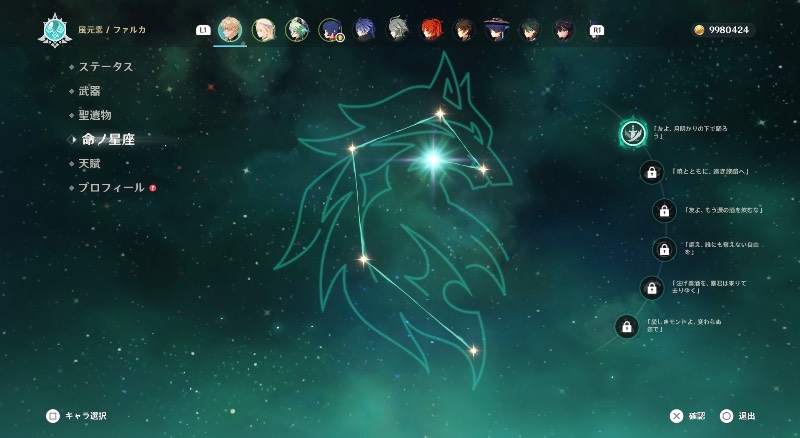Click the キャラ選択 label

86,416
